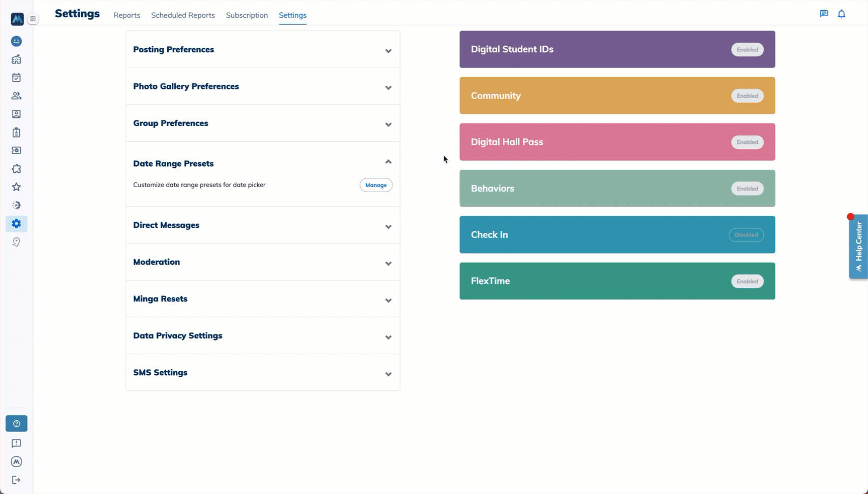Click the smiley face home icon in sidebar
Viewport: 868px width, 494px height.
pos(16,41)
